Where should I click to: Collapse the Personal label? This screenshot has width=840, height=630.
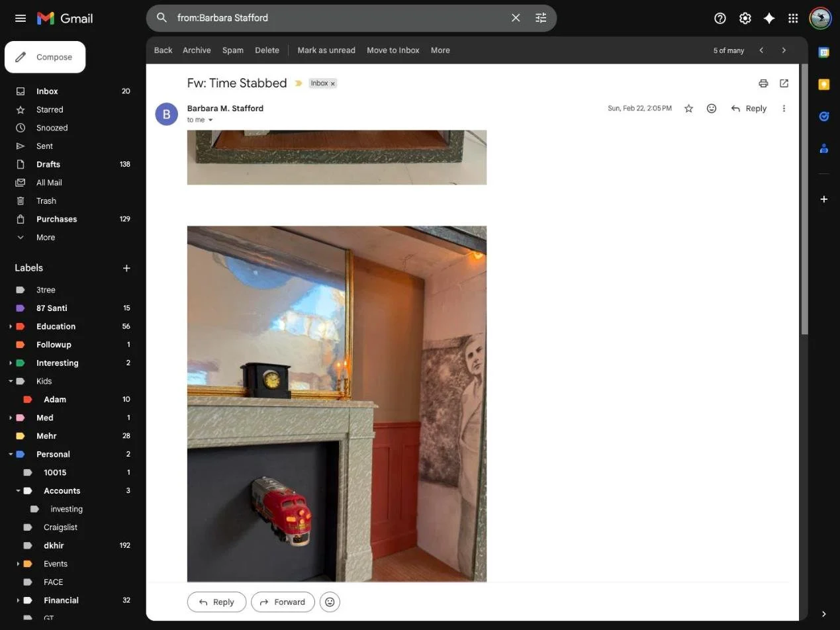[11, 455]
